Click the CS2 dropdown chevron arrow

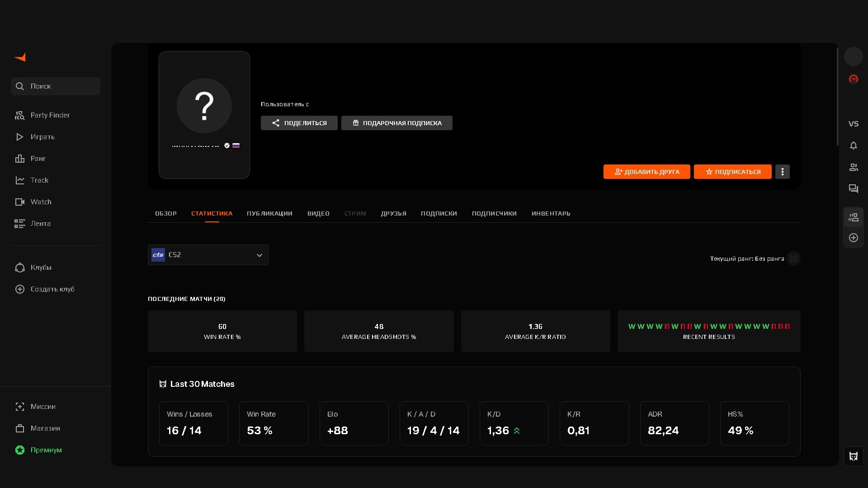[259, 255]
